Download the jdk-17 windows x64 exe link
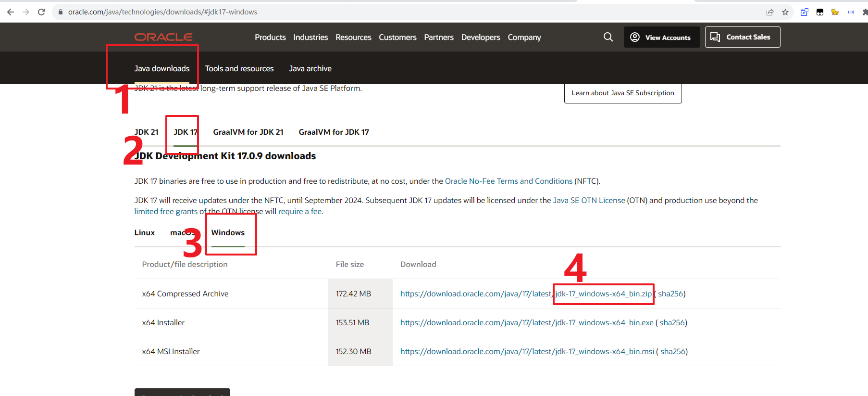Image resolution: width=868 pixels, height=396 pixels. [x=527, y=322]
